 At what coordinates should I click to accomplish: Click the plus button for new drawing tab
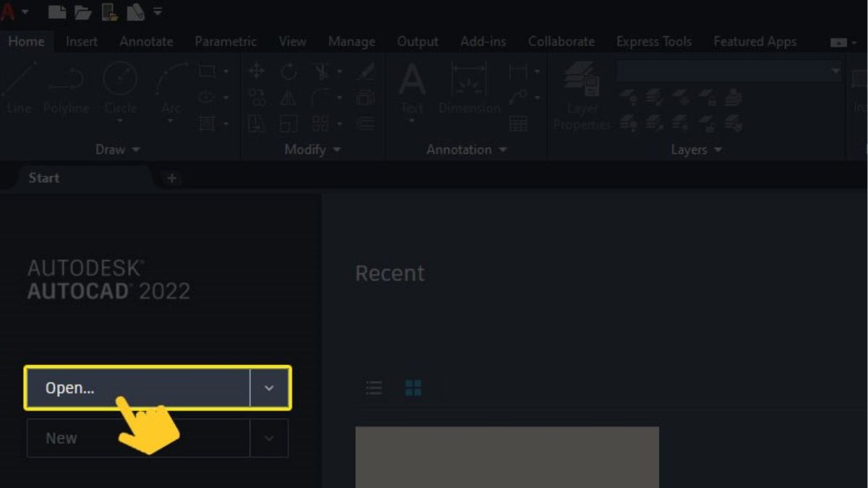pyautogui.click(x=171, y=178)
